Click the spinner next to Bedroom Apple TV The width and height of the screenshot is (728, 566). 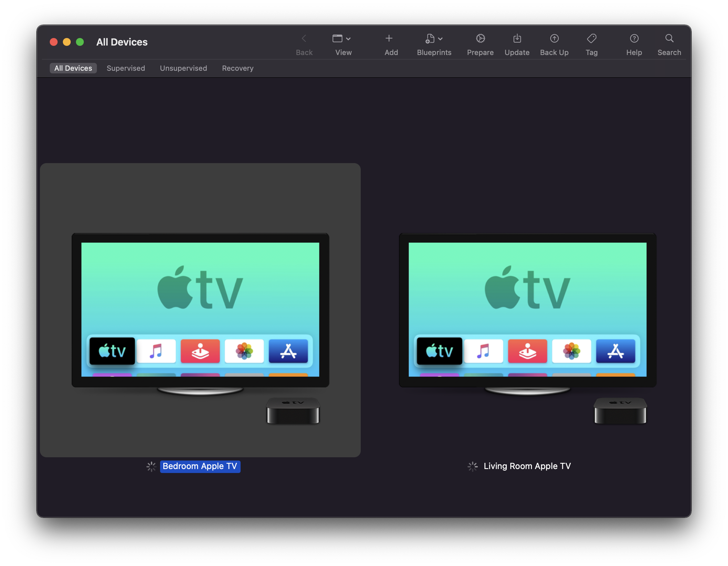[x=151, y=466]
